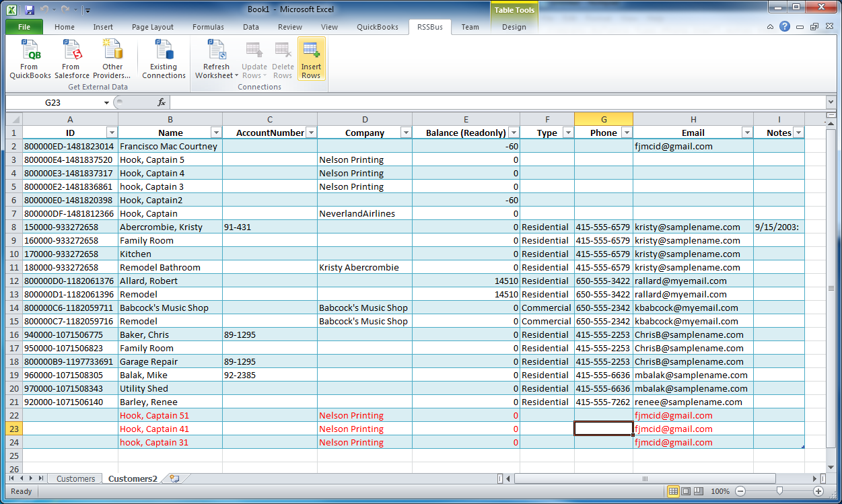Click Page Layout view in the status bar

686,491
